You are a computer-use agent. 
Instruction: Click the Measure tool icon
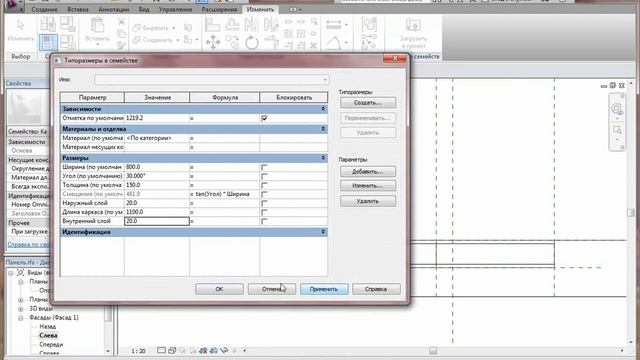click(x=333, y=25)
